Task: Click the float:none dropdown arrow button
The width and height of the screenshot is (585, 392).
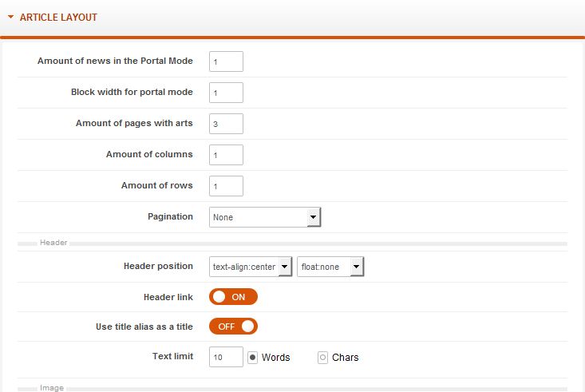Action: pos(356,267)
